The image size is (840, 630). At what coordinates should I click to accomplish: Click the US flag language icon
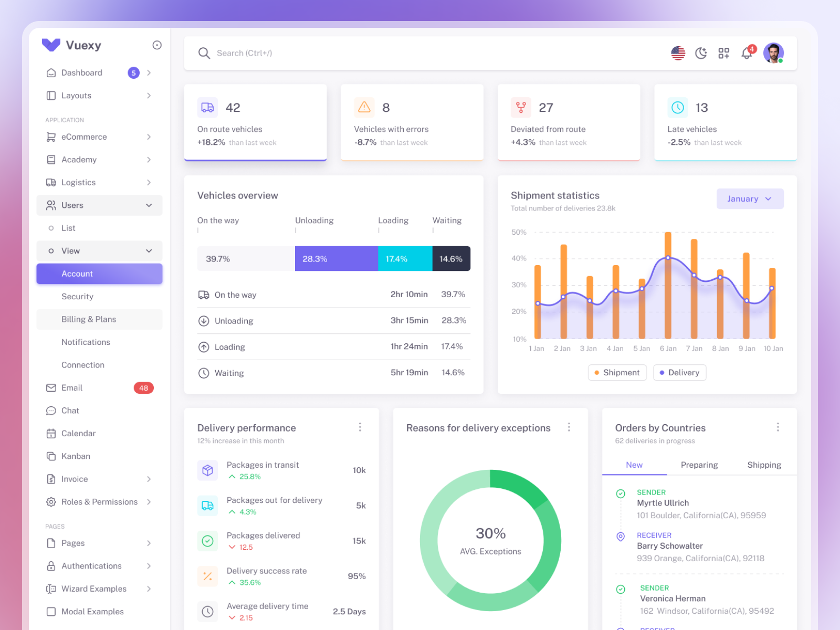[678, 52]
